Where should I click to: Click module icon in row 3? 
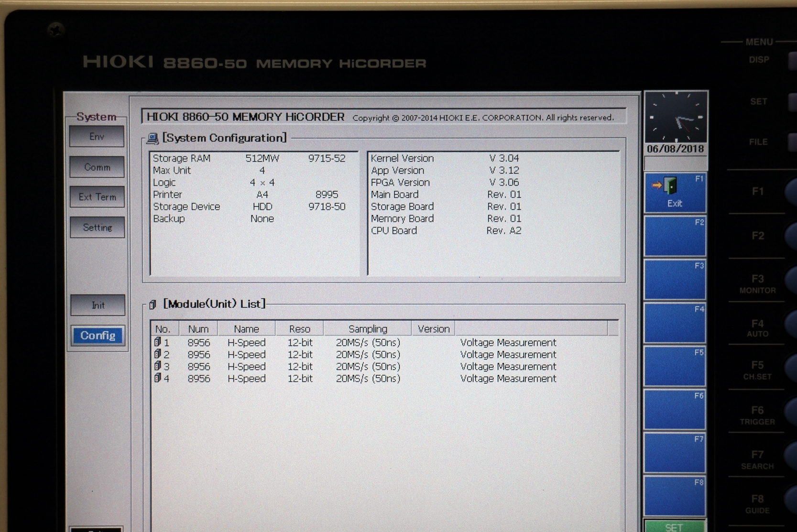tap(157, 366)
